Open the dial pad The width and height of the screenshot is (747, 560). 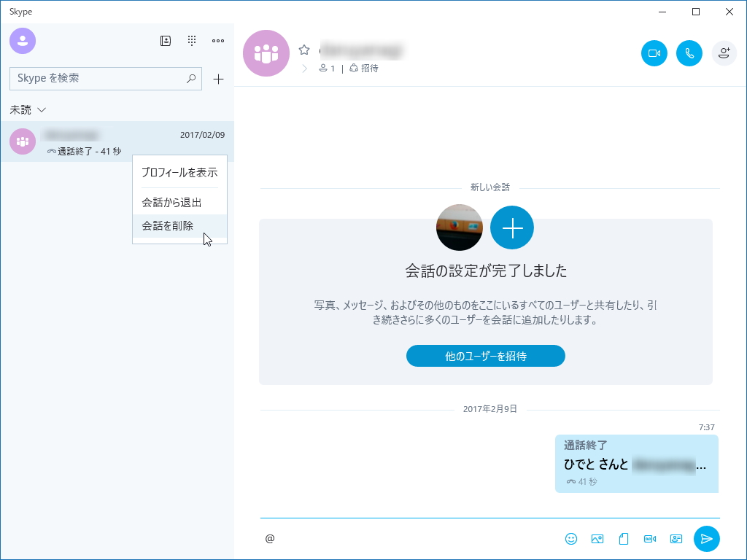pos(191,41)
